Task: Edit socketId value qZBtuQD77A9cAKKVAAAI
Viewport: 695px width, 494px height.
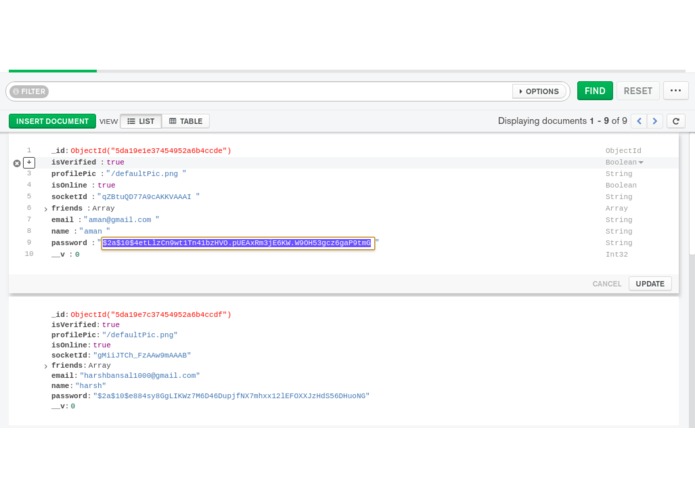Action: [148, 197]
